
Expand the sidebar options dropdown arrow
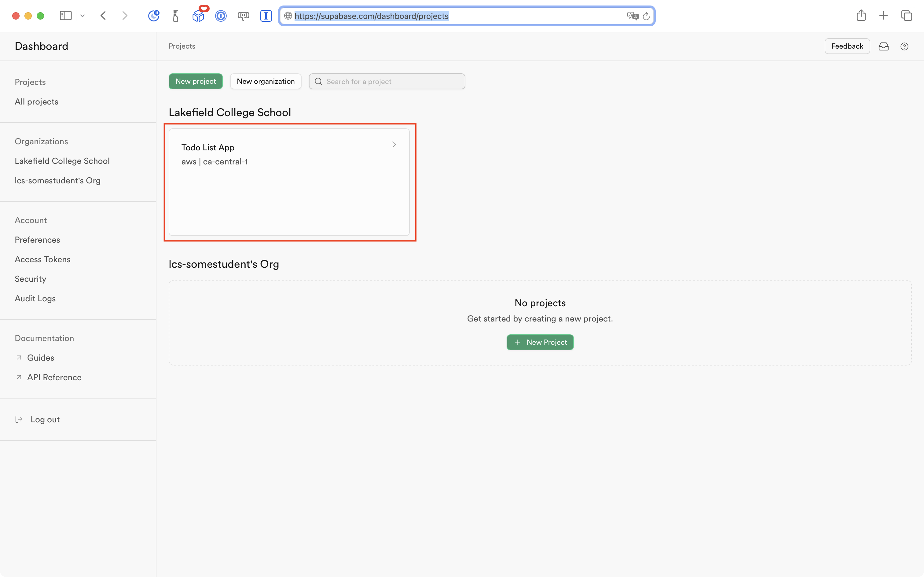point(82,16)
